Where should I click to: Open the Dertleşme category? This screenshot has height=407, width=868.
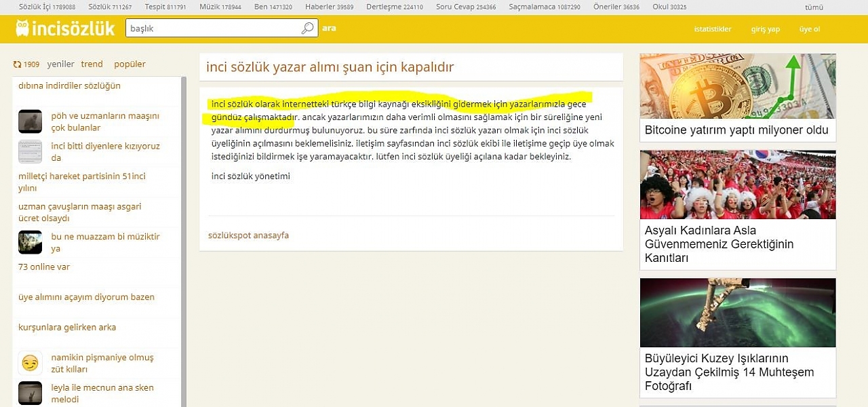pos(395,7)
